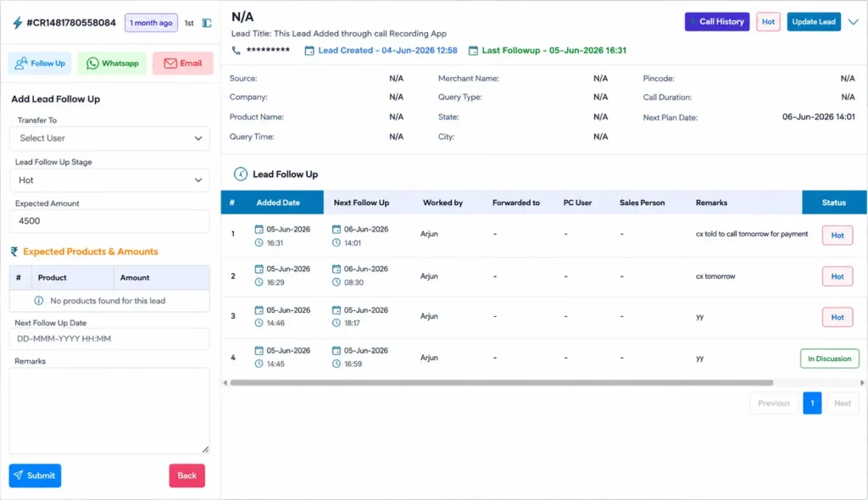The image size is (868, 500).
Task: Click the clock icon beside 14:45
Action: 259,364
